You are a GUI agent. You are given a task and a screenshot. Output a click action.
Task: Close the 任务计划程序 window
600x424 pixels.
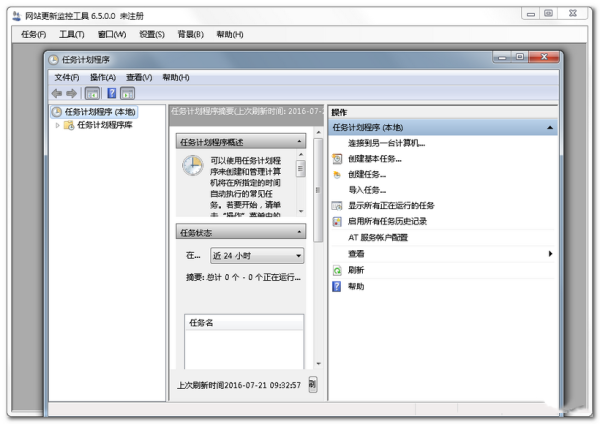tap(544, 57)
